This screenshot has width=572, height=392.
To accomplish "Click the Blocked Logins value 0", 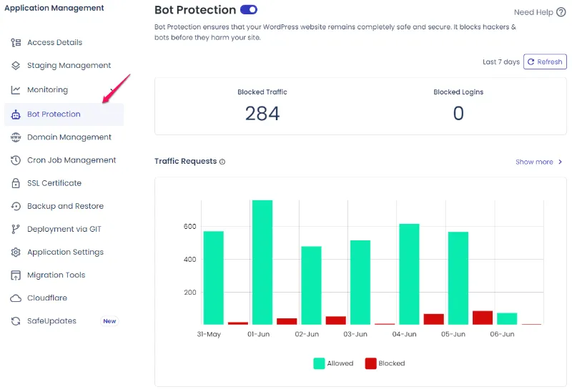I will (x=458, y=114).
